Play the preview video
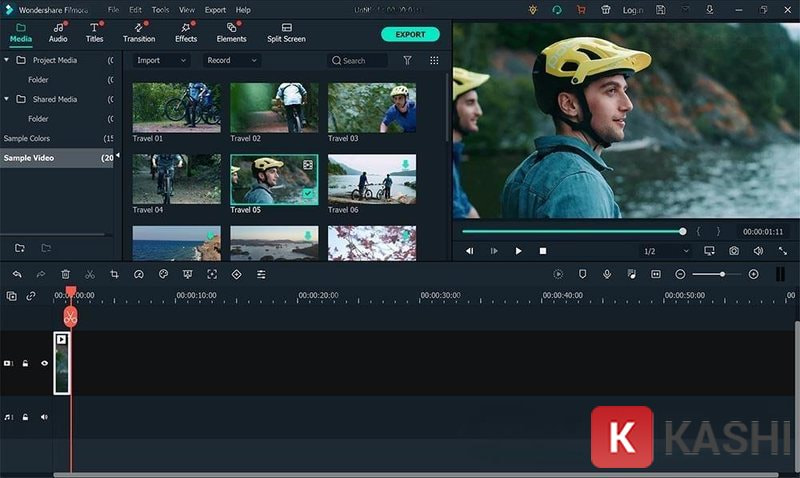 click(518, 251)
